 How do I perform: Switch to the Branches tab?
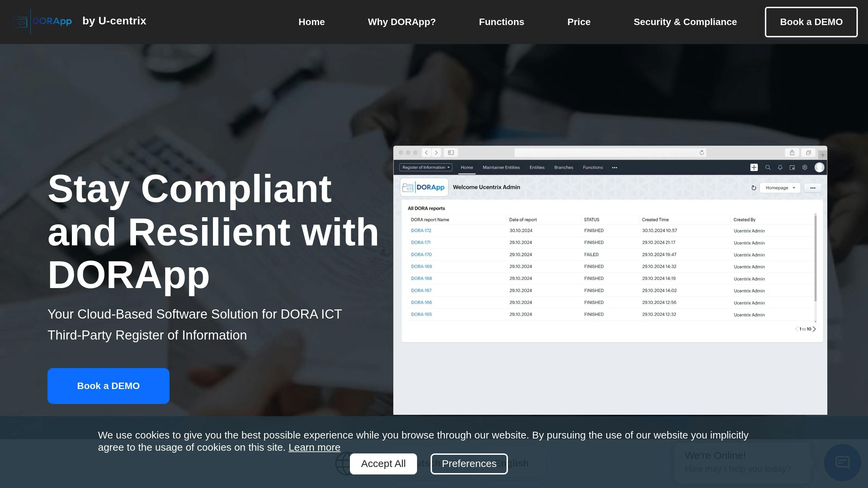[564, 167]
